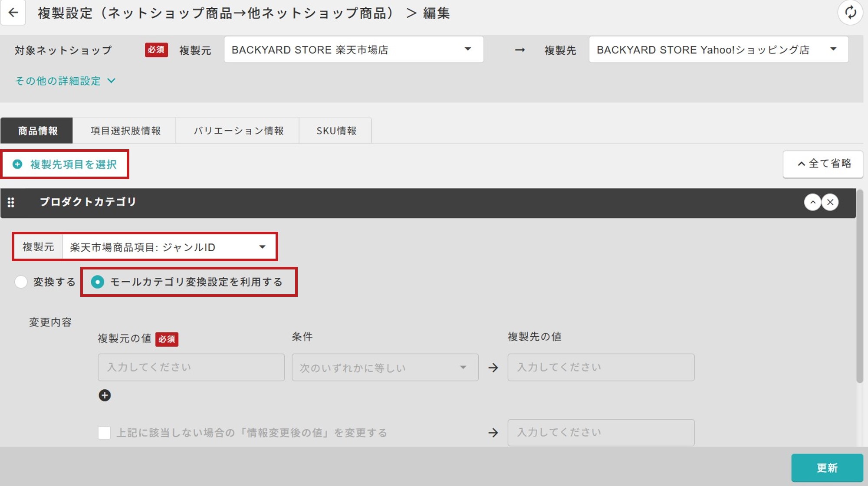Select モールカテゴリ変換設定を利用する radio option
Image resolution: width=868 pixels, height=486 pixels.
98,282
